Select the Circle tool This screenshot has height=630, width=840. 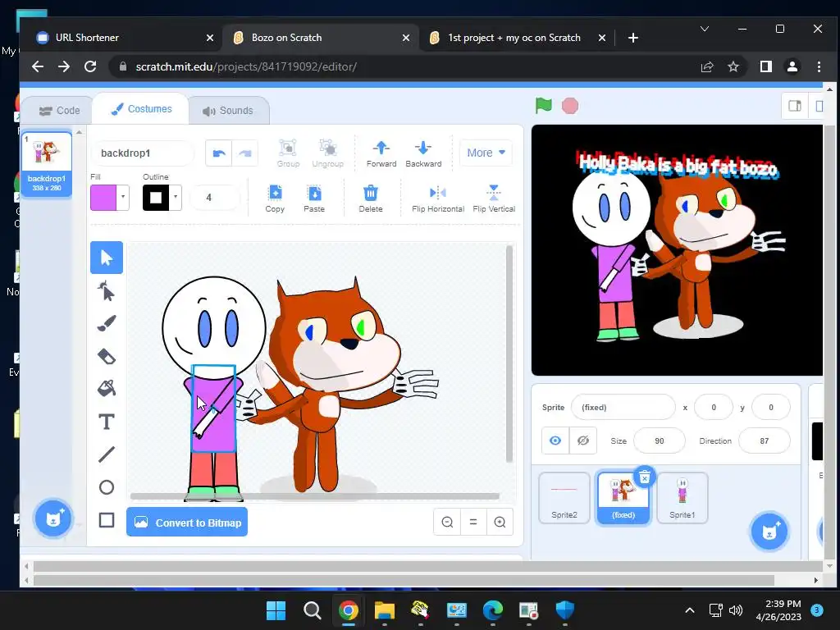point(107,487)
